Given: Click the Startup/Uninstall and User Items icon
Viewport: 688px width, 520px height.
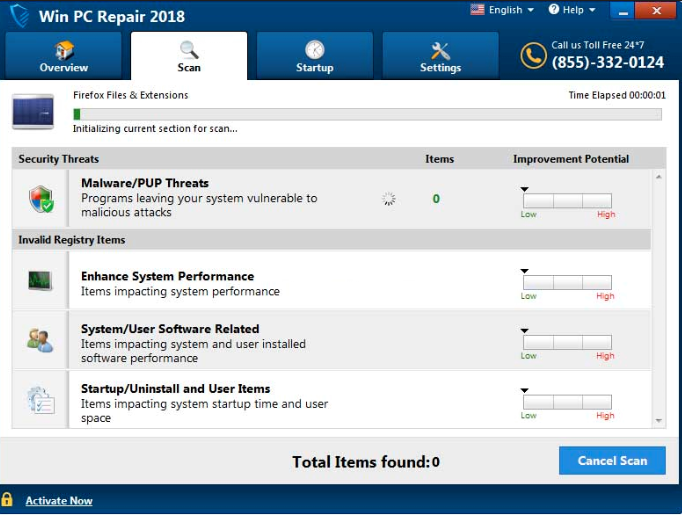Looking at the screenshot, I should pos(41,400).
